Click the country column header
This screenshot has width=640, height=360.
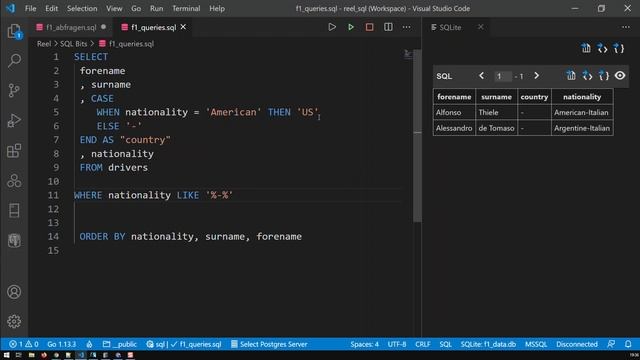[534, 97]
